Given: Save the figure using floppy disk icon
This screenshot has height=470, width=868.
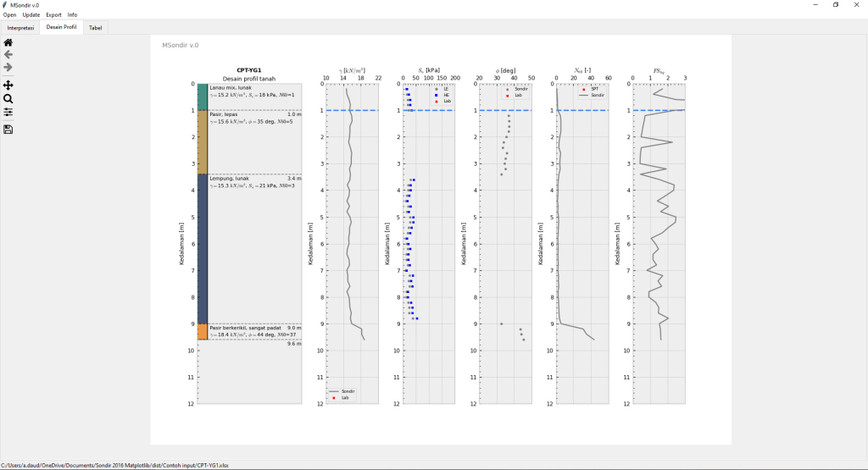Looking at the screenshot, I should point(8,130).
